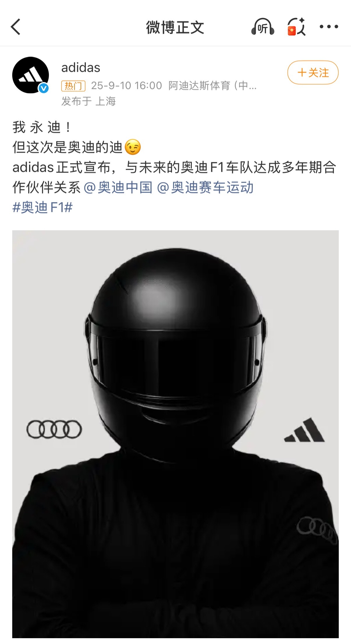Expand truncated source 阿迪达斯体育
The image size is (351, 644).
click(212, 86)
